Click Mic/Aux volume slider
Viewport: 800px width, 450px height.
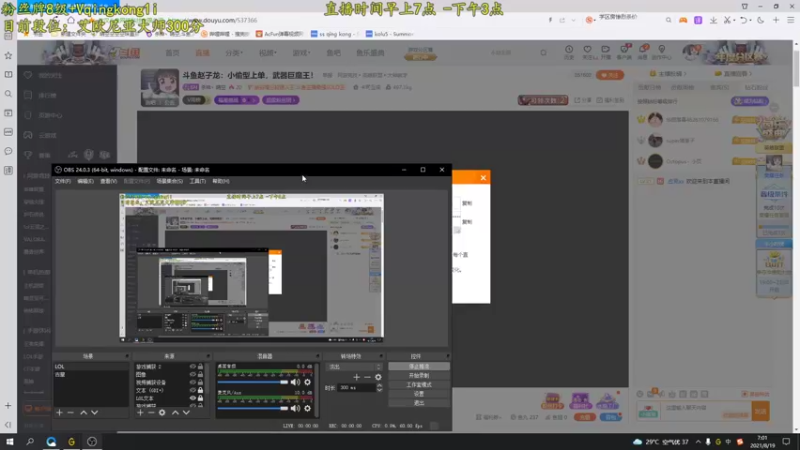(253, 408)
